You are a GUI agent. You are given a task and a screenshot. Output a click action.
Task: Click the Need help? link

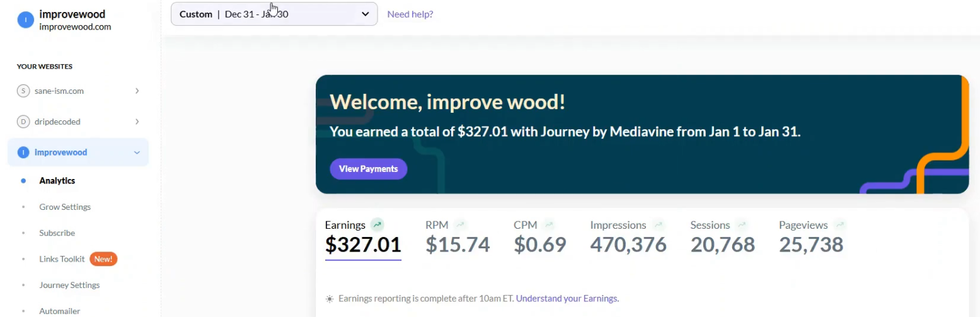[410, 14]
